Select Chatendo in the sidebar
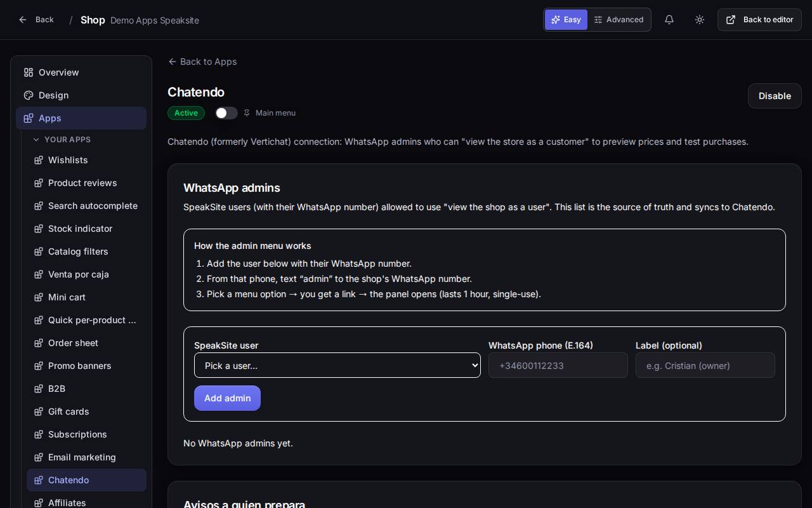Screen dimensions: 812x508 86,480
